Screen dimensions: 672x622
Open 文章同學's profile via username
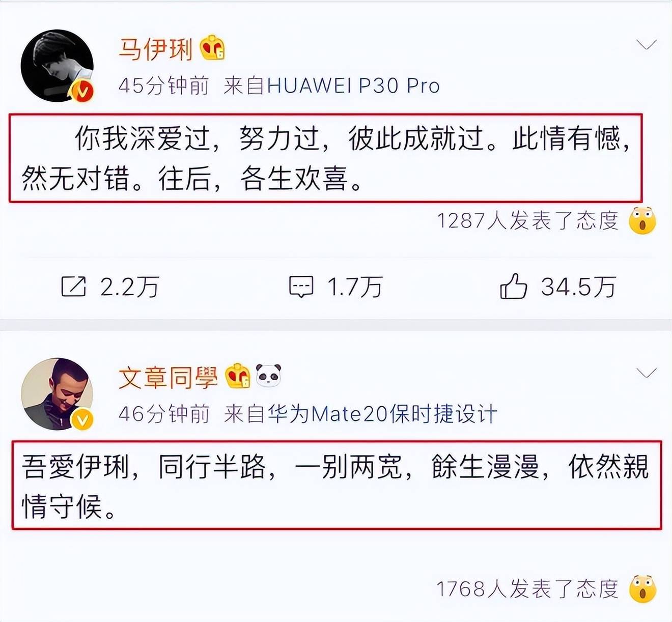tap(169, 377)
